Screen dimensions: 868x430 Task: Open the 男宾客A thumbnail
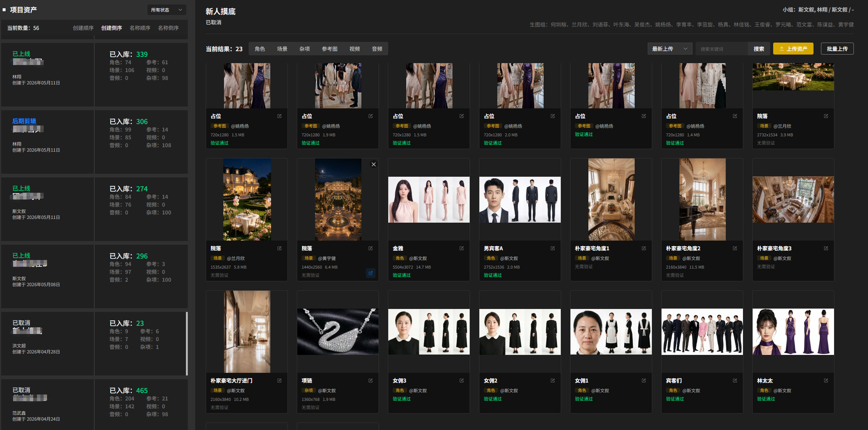[520, 199]
